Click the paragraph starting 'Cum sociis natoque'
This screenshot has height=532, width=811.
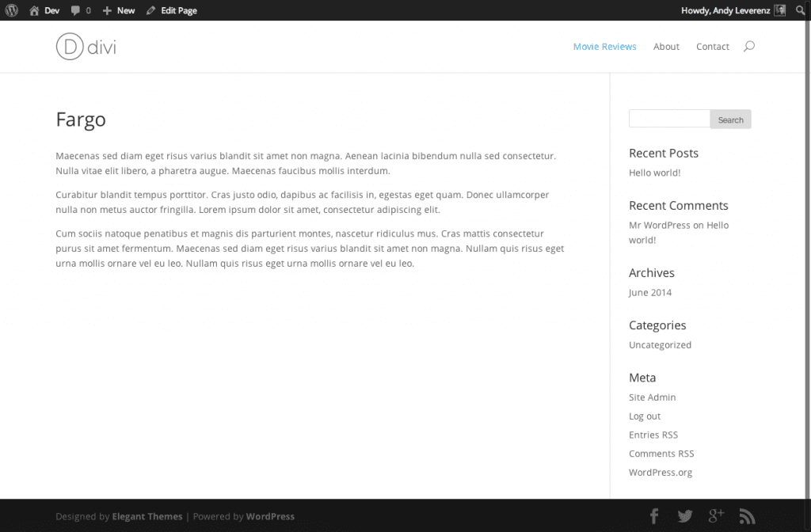coord(310,248)
